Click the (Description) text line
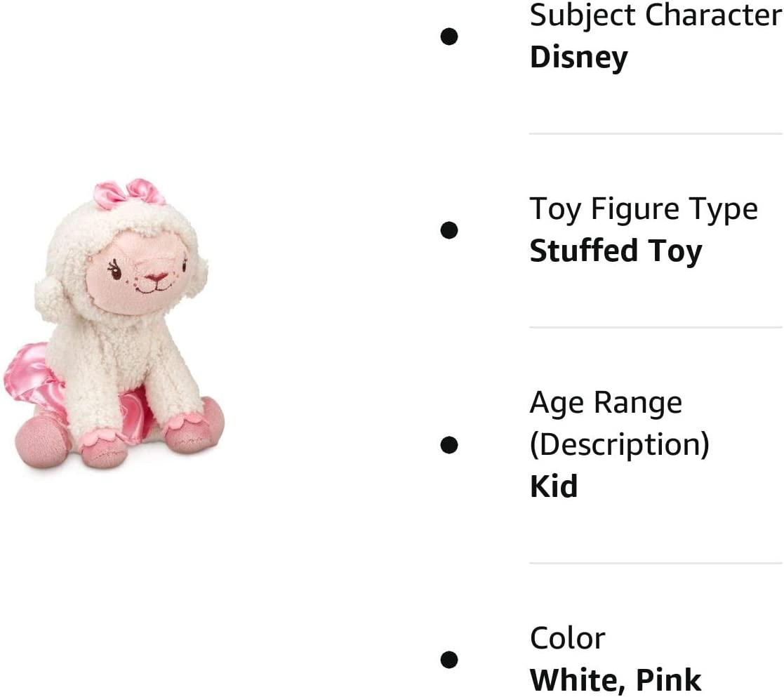The image size is (784, 697). tap(620, 444)
